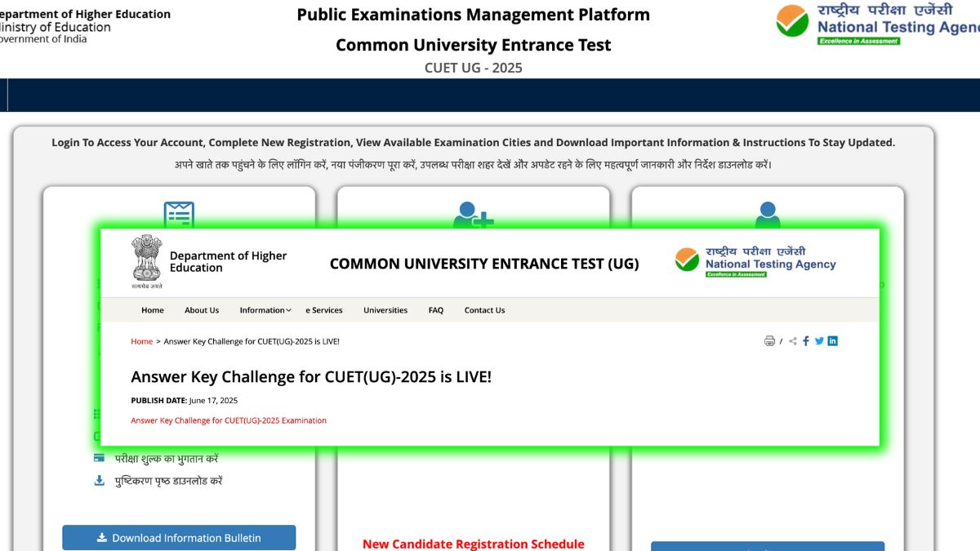
Task: Click the Answer Key Challenge is LIVE heading
Action: [311, 377]
